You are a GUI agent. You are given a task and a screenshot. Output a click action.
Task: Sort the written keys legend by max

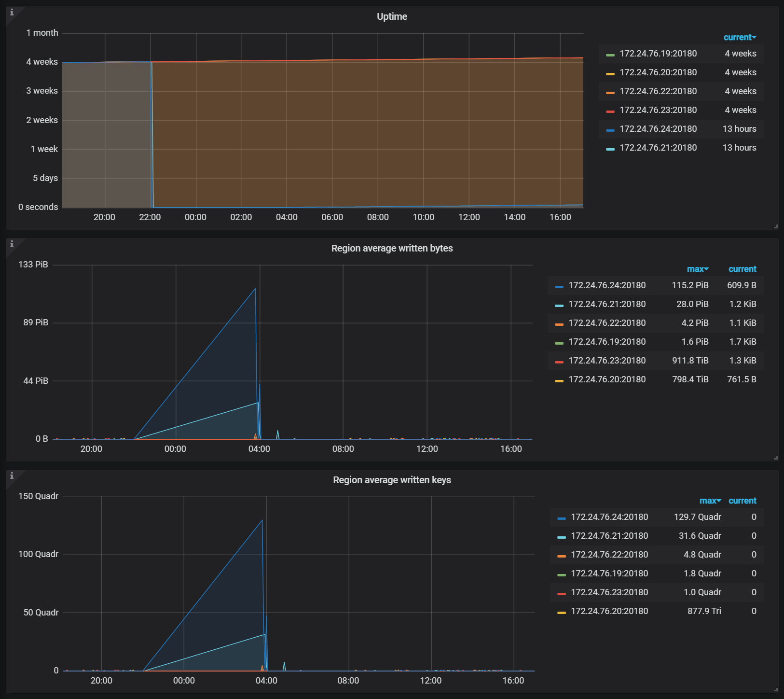[x=710, y=501]
